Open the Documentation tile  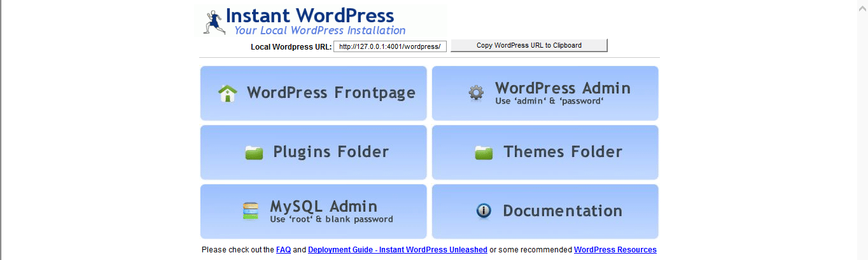click(x=545, y=212)
